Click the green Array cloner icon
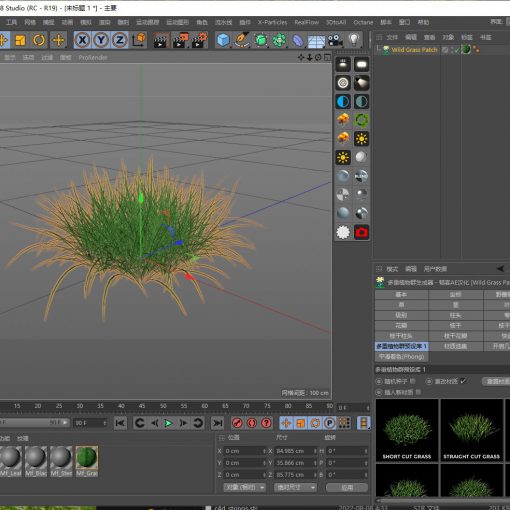 pyautogui.click(x=279, y=40)
